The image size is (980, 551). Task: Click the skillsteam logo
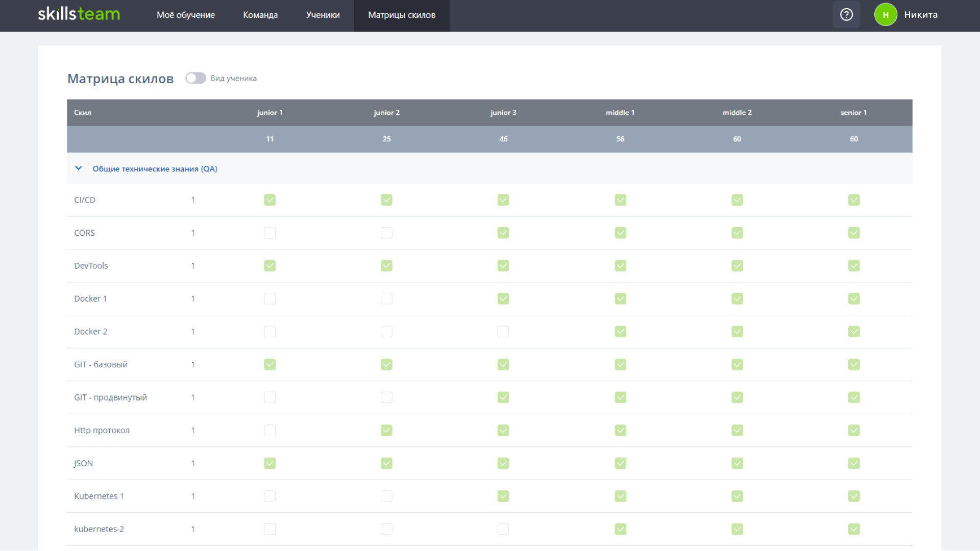79,14
